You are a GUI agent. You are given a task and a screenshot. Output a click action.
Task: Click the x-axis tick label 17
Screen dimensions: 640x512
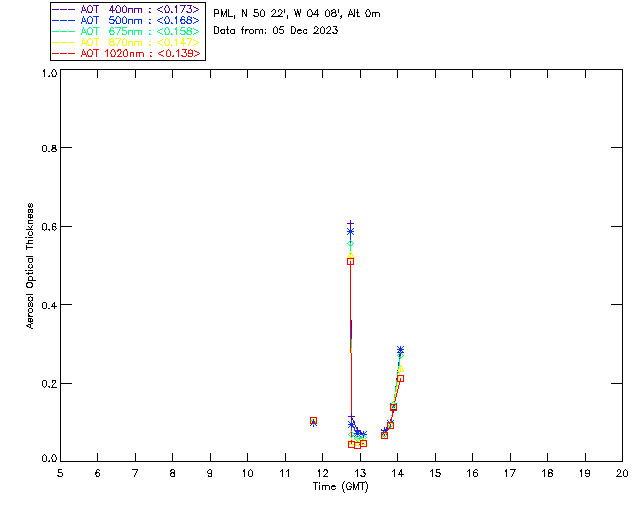click(510, 473)
